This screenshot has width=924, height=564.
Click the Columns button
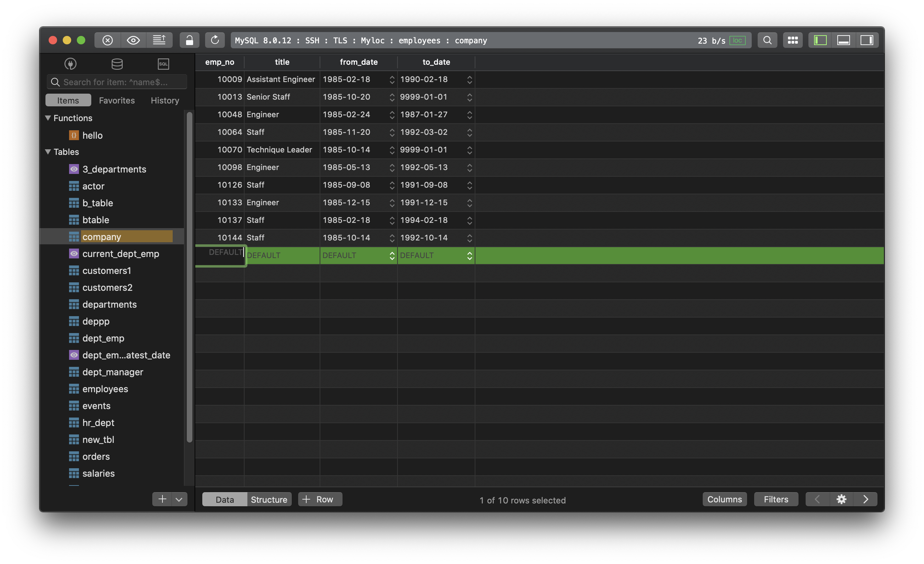pos(725,499)
